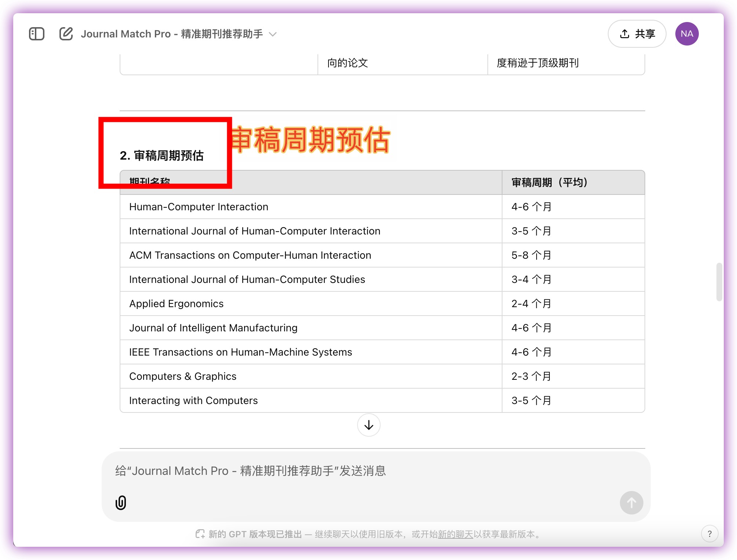Select the 5-8 个月 review period cell
737x560 pixels.
[x=573, y=255]
